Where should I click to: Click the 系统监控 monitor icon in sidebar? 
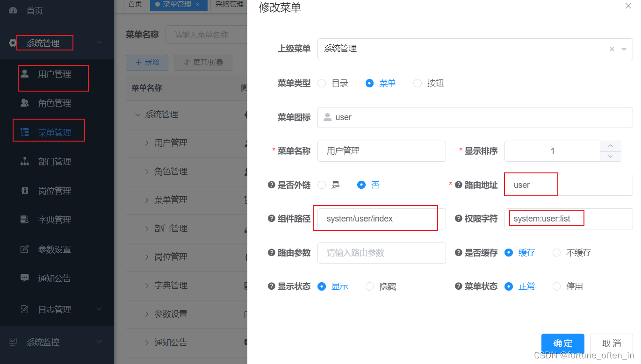(13, 342)
